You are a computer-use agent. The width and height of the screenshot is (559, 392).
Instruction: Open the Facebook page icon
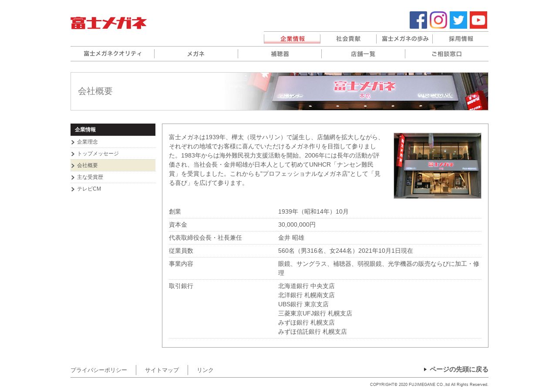click(x=418, y=20)
